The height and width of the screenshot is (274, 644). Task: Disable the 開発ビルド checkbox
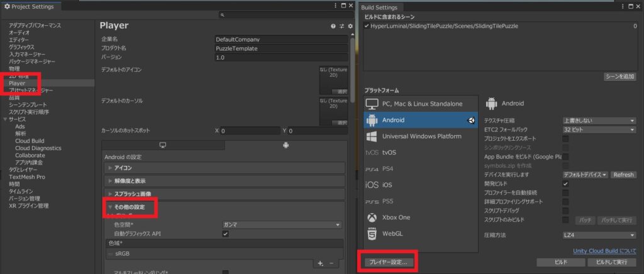coord(565,184)
